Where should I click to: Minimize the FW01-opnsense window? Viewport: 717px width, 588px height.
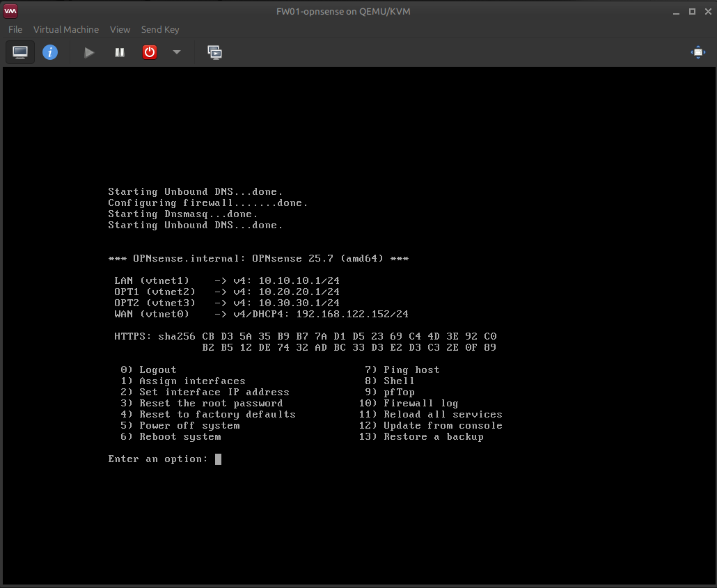point(675,11)
